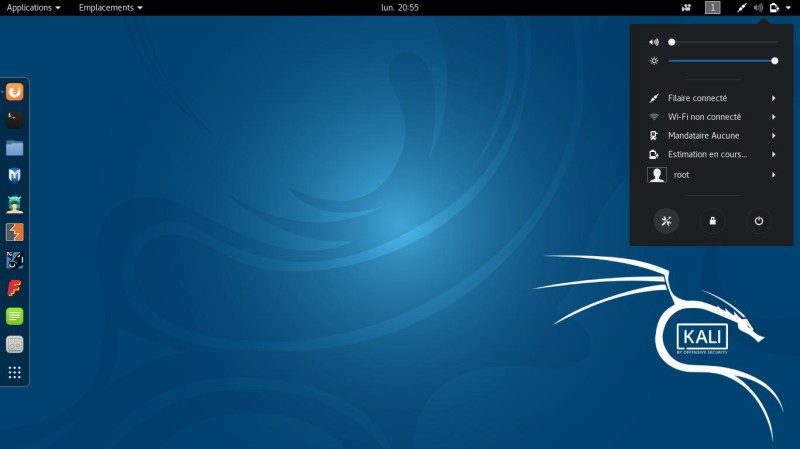This screenshot has width=800, height=449.
Task: Click the battery icon beside Estimation en cours
Action: pos(654,154)
